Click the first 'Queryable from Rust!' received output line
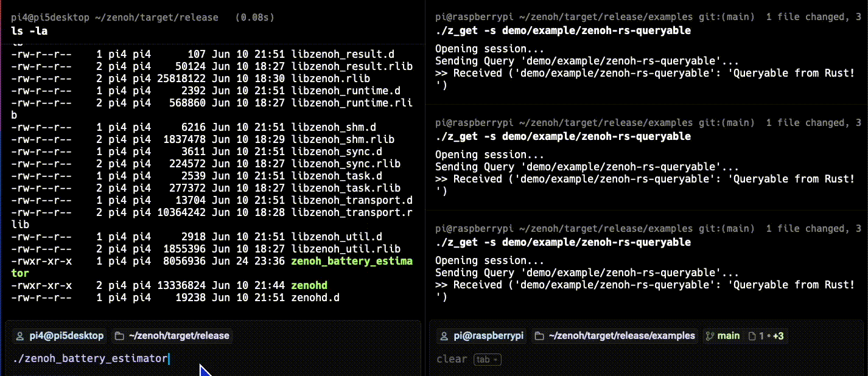 click(645, 73)
